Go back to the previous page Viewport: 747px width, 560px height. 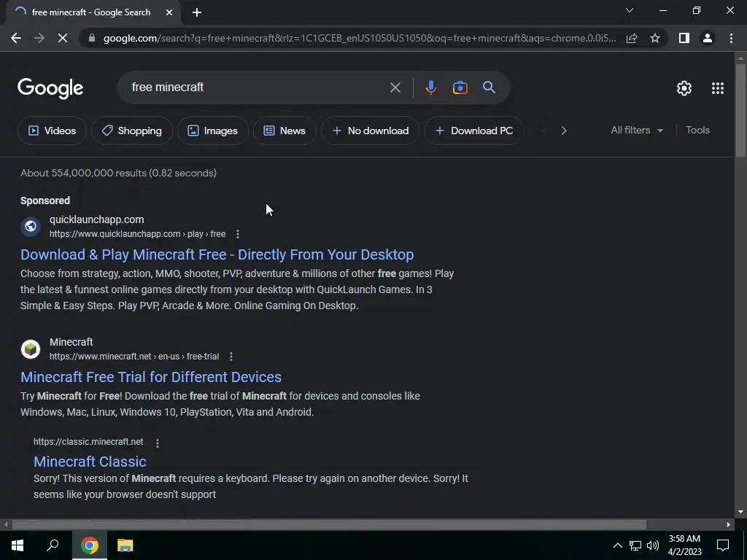(16, 38)
